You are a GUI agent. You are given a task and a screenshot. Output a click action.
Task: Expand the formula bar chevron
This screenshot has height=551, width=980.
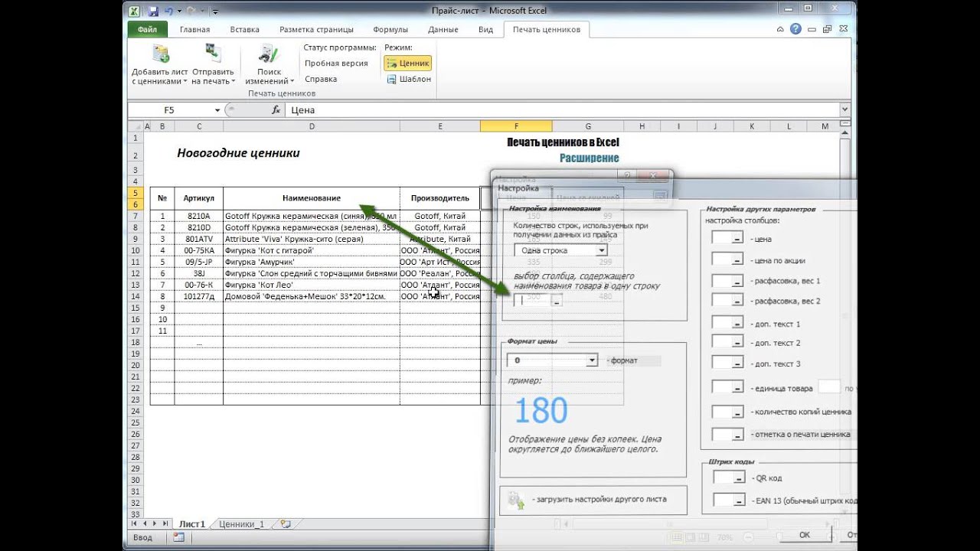tap(844, 110)
